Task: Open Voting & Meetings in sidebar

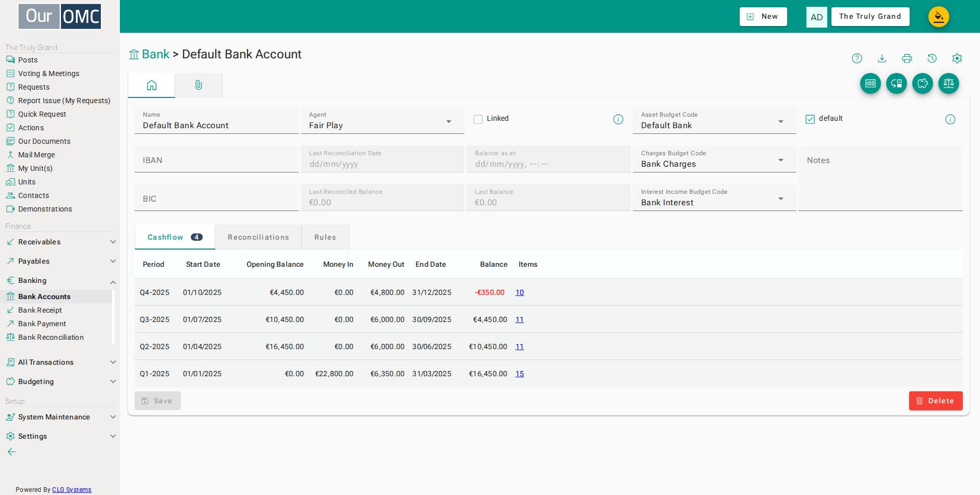Action: tap(48, 73)
